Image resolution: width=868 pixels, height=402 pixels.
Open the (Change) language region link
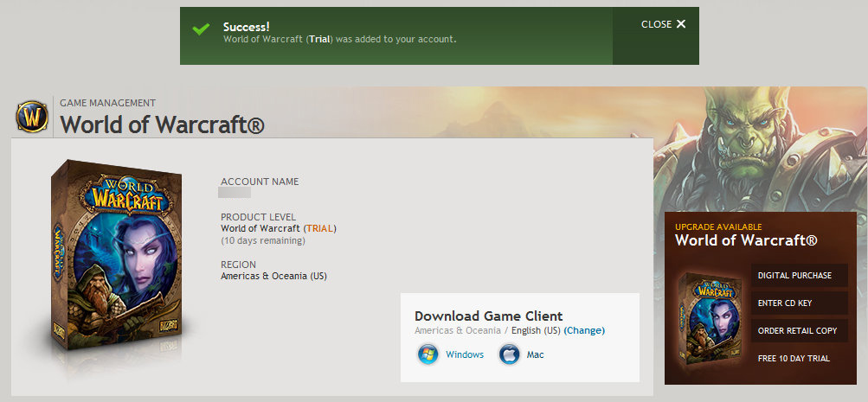point(584,330)
